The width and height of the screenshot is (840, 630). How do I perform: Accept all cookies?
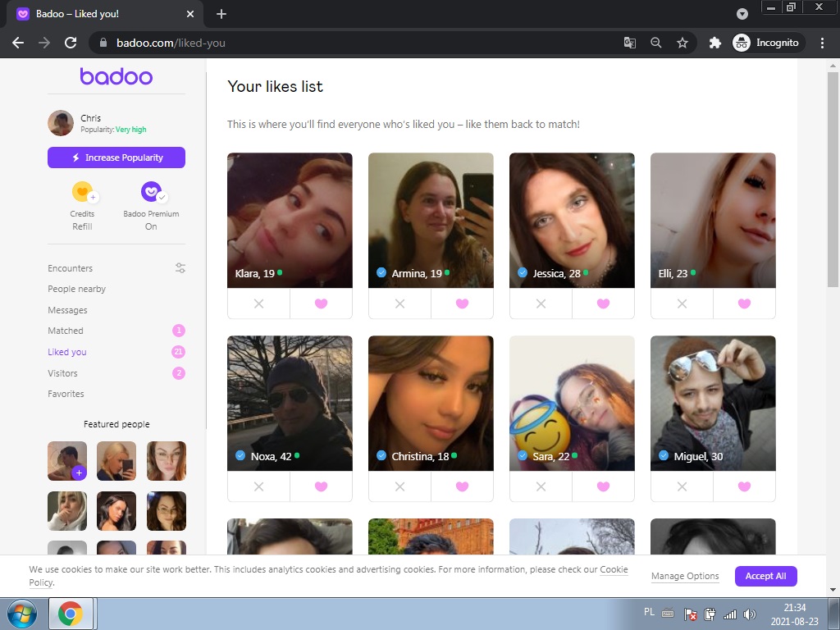765,576
